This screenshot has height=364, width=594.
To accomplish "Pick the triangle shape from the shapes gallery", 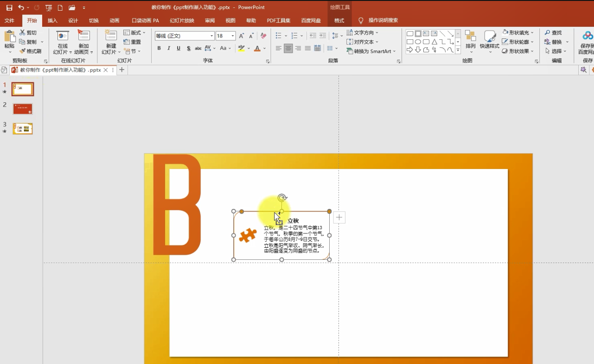I will pyautogui.click(x=434, y=42).
